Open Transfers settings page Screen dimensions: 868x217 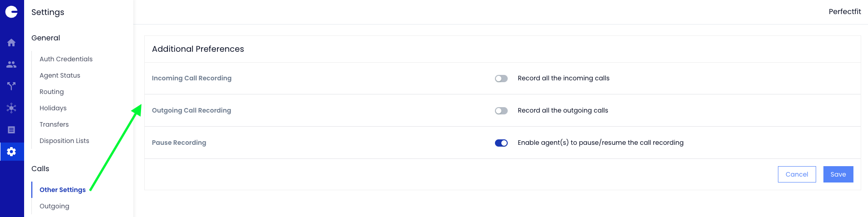pos(54,124)
